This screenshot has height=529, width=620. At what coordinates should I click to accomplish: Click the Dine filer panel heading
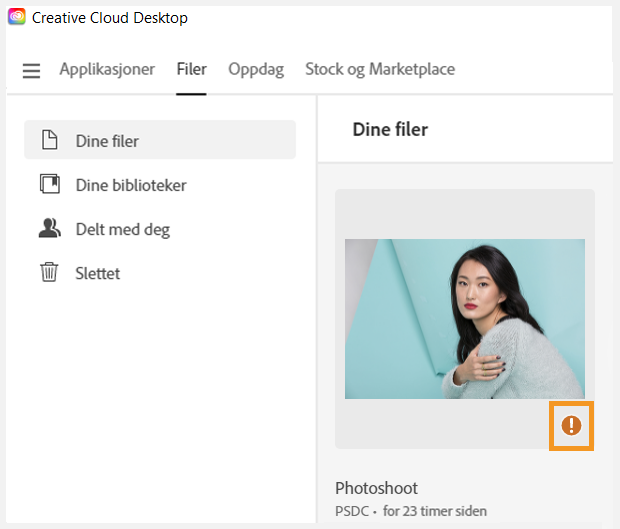pyautogui.click(x=390, y=129)
